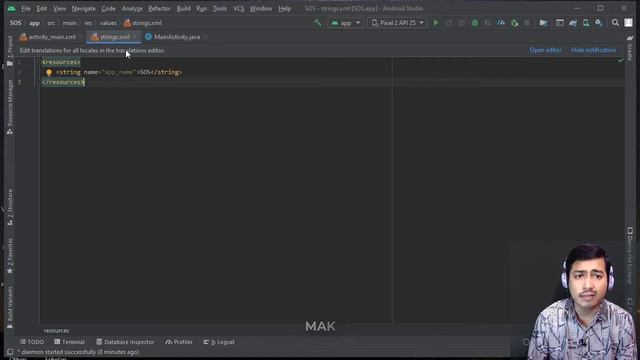
Task: Click the src breadcrumb in navigation bar
Action: pos(51,23)
